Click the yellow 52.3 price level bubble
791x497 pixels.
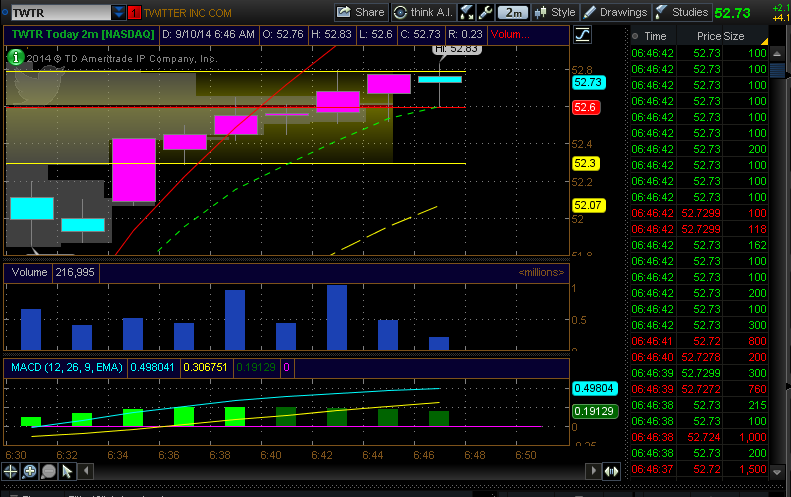(586, 163)
